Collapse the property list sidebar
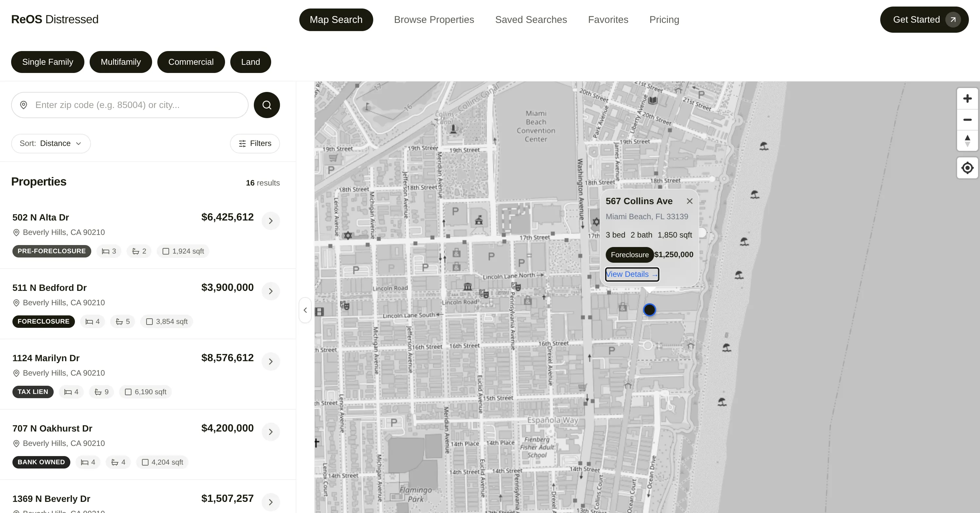Image resolution: width=980 pixels, height=513 pixels. tap(305, 310)
